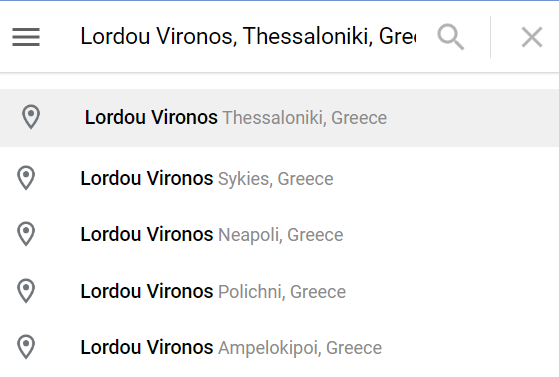559x377 pixels.
Task: Select the Lordou Vironos Polichni suggestion
Action: [x=280, y=291]
